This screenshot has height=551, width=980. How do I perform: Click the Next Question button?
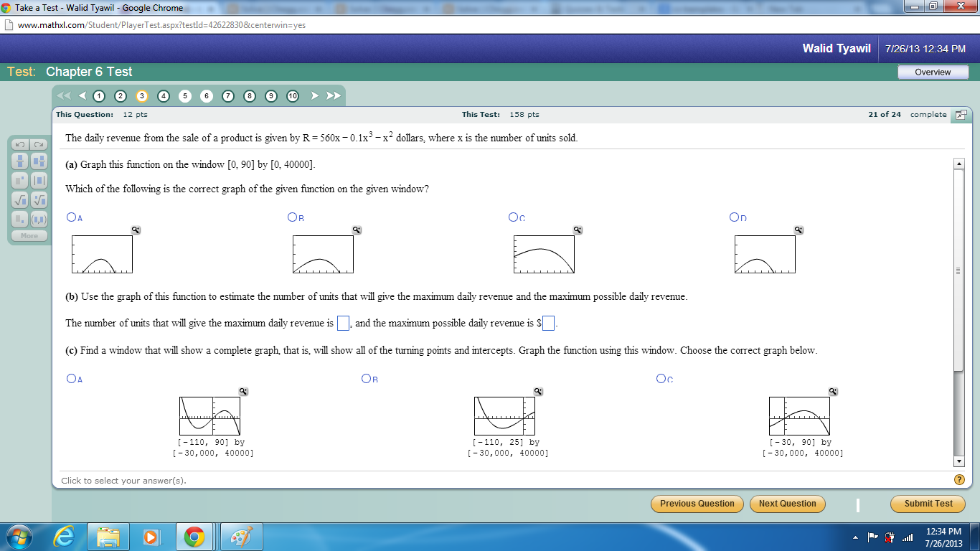[x=787, y=504]
